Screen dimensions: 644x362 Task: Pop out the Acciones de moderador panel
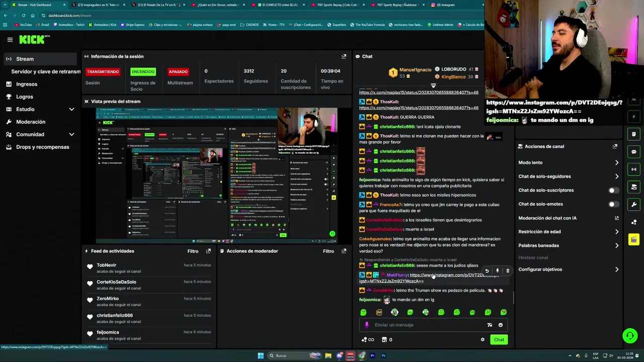[x=344, y=251]
